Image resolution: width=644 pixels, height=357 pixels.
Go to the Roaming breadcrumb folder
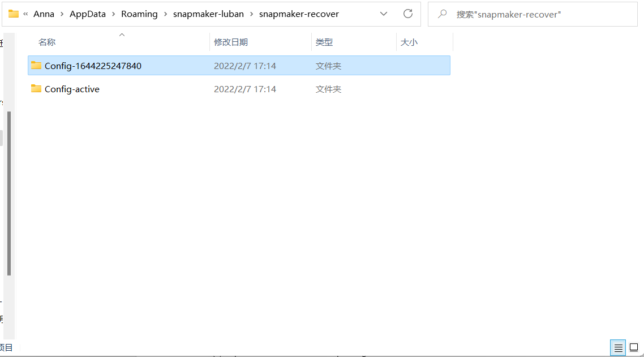coord(139,14)
